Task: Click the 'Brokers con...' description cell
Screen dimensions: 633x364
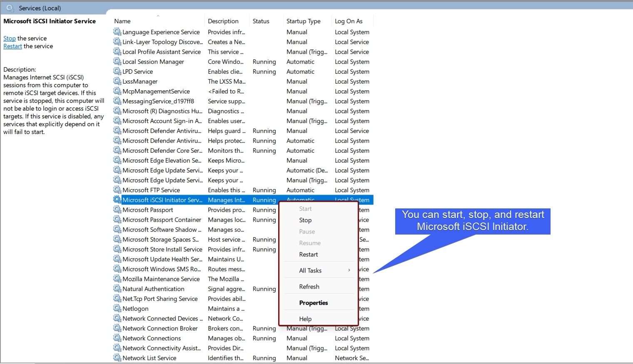Action: pos(225,328)
